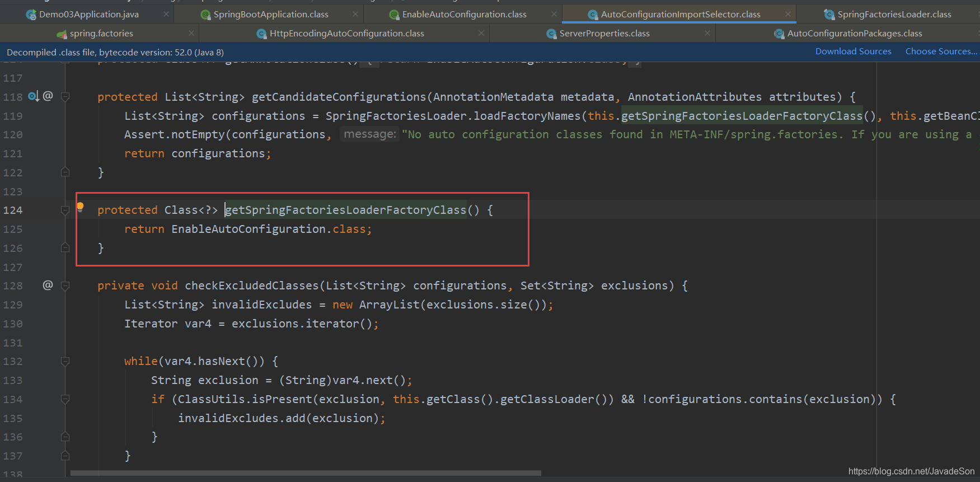
Task: Close EnableAutoConfiguration.class tab
Action: 554,14
